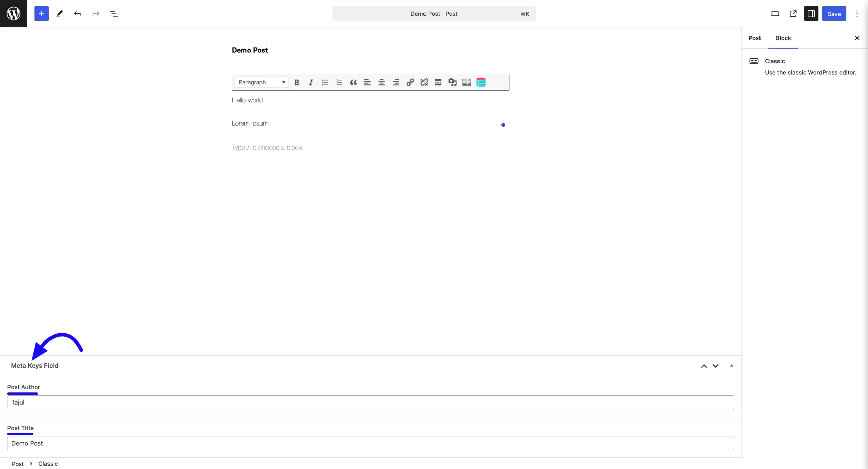
Task: View post in new tab
Action: [793, 14]
